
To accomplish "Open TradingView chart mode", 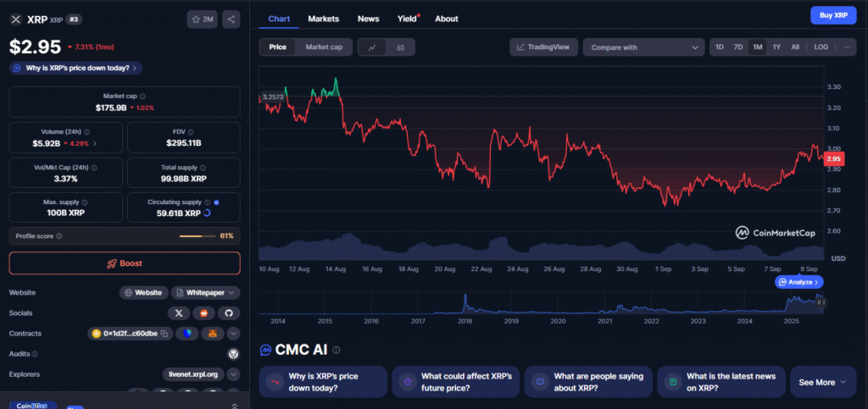I will pyautogui.click(x=543, y=47).
